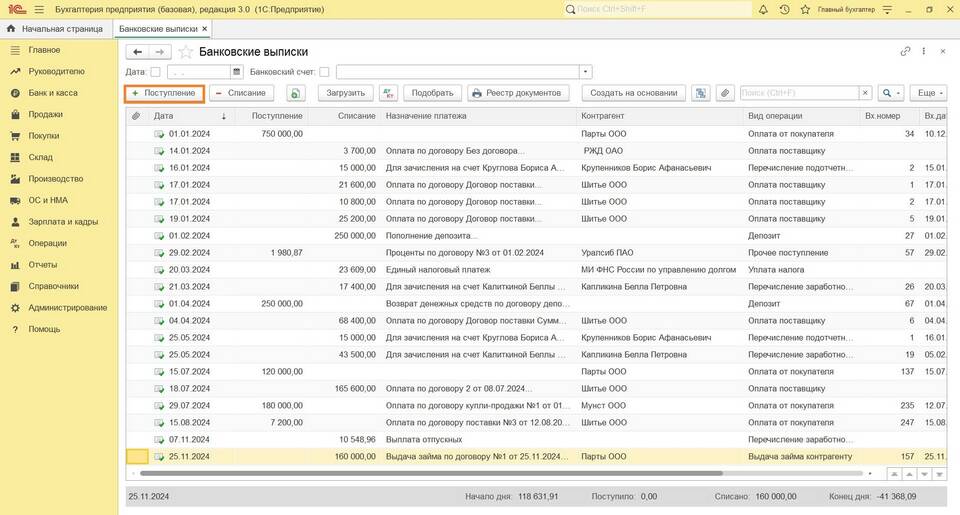Move one record down arrow in list

point(924,474)
